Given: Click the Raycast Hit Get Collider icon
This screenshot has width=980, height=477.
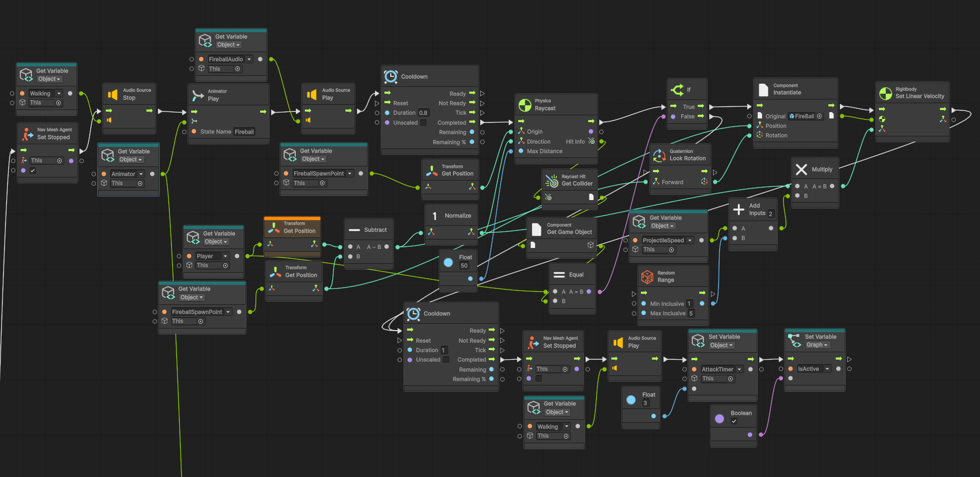Looking at the screenshot, I should [x=552, y=181].
